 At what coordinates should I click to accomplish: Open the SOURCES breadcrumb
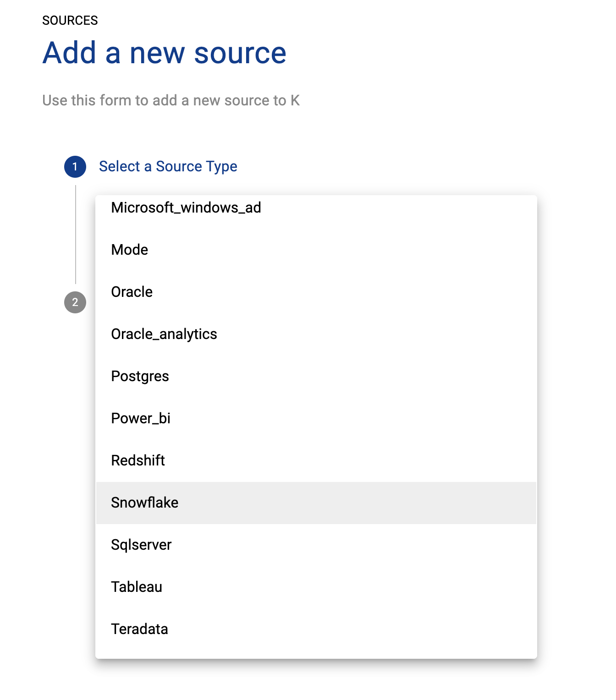click(70, 21)
